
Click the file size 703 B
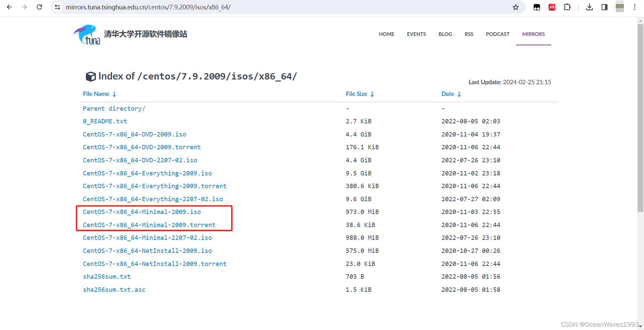click(355, 277)
